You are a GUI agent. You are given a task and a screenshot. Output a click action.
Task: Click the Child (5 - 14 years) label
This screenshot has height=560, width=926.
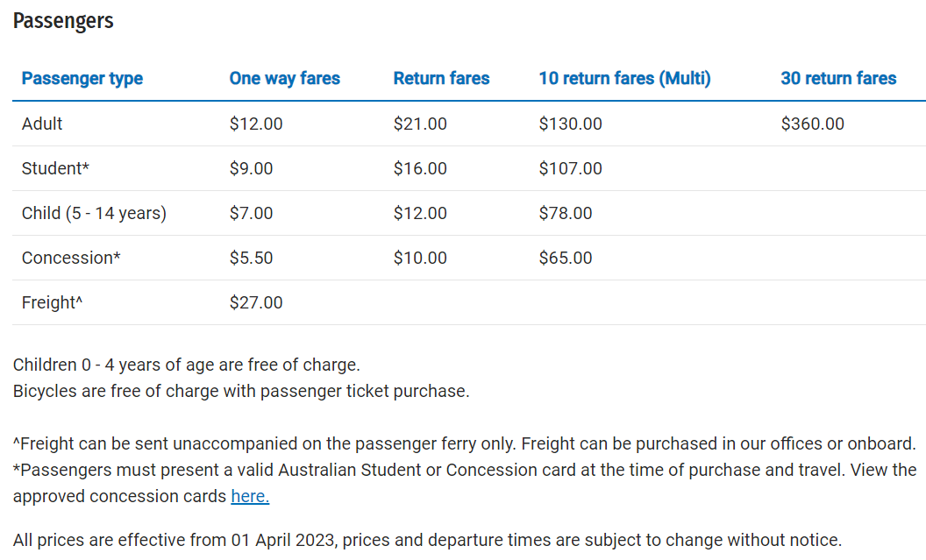coord(94,213)
